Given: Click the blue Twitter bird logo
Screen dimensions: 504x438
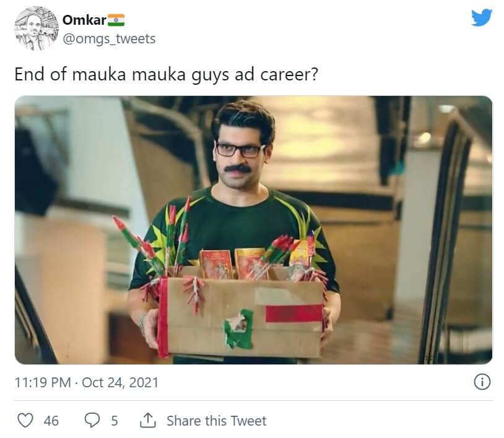Looking at the screenshot, I should tap(481, 17).
